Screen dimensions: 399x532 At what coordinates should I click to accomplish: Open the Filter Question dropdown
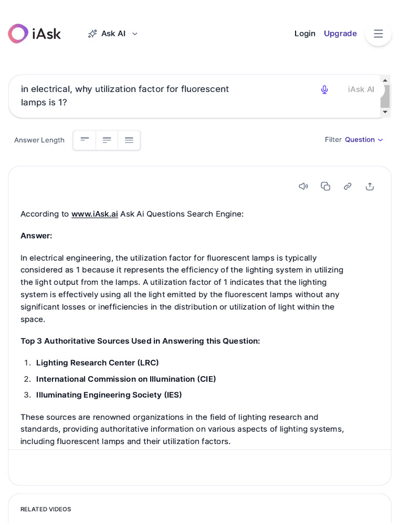pyautogui.click(x=364, y=140)
